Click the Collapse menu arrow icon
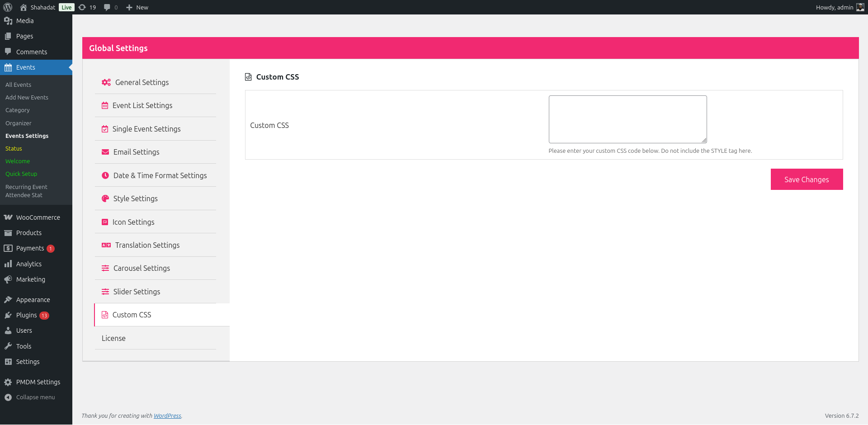Screen dimensions: 868x425 pos(8,397)
